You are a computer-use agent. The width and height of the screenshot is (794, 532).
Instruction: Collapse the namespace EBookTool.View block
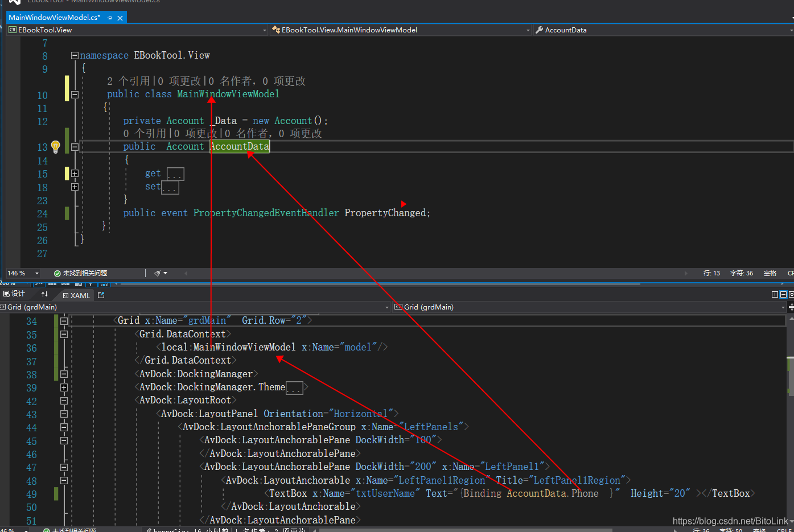click(x=75, y=55)
